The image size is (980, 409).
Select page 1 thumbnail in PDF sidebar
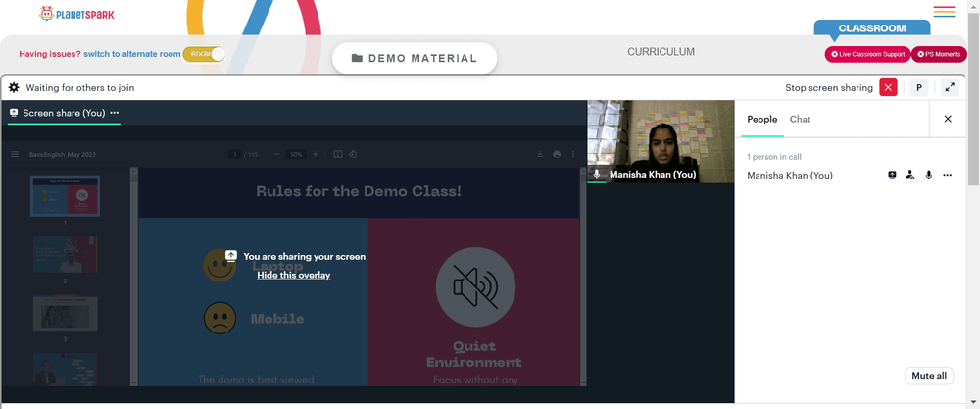(x=65, y=196)
